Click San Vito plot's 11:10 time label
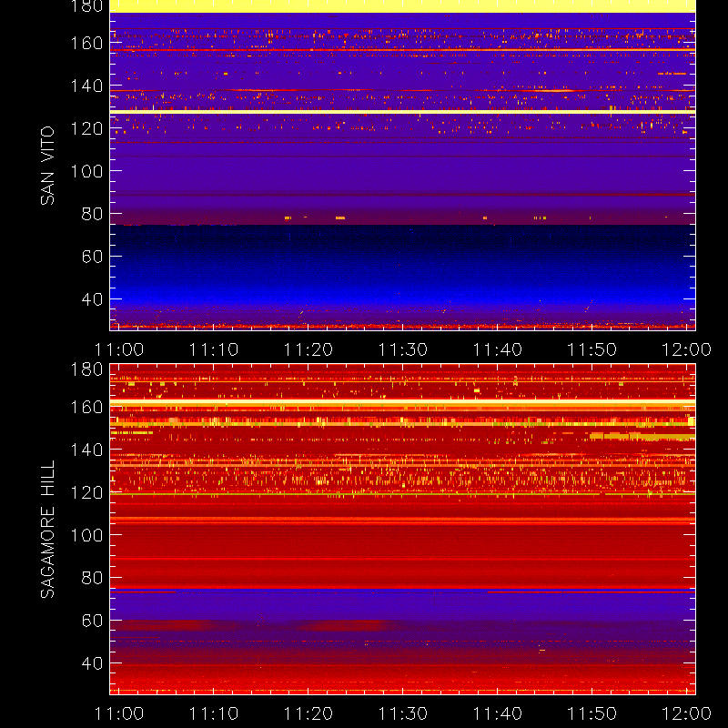 click(214, 349)
